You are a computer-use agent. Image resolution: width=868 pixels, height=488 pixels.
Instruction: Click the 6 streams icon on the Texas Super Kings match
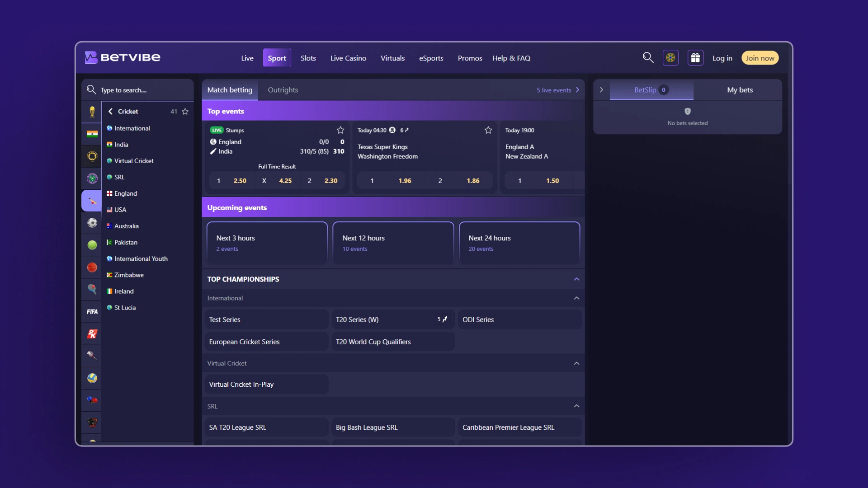pyautogui.click(x=405, y=130)
